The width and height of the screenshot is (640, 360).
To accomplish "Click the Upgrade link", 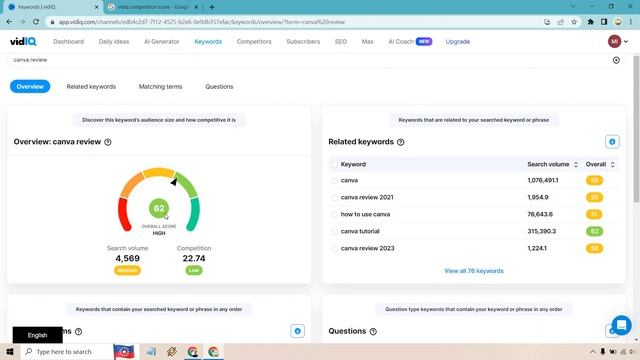I will [458, 42].
